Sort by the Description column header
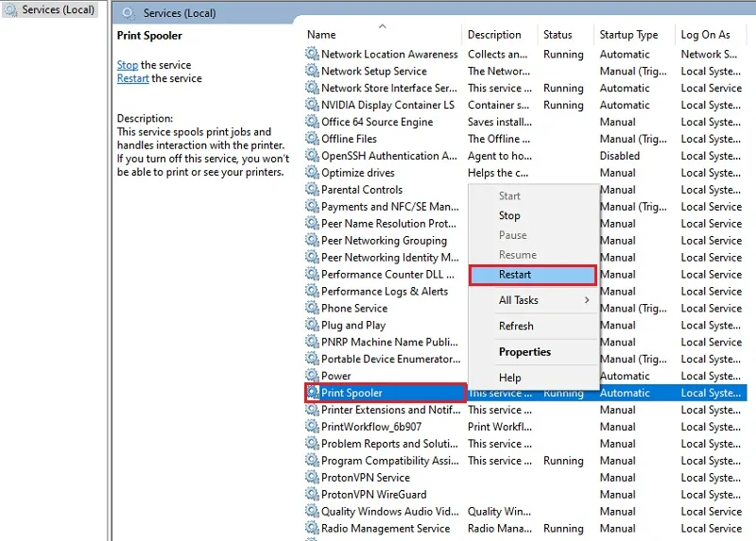The height and width of the screenshot is (541, 756). [500, 35]
